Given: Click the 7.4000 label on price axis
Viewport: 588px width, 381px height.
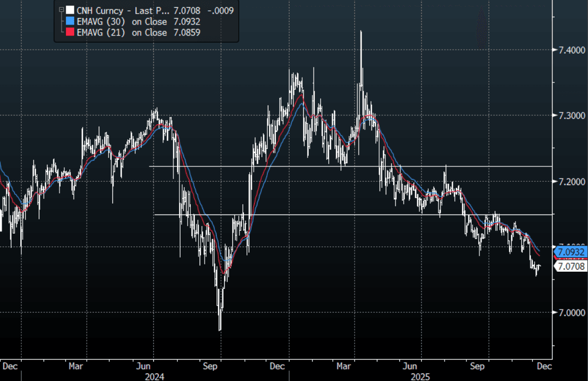Looking at the screenshot, I should coord(570,50).
